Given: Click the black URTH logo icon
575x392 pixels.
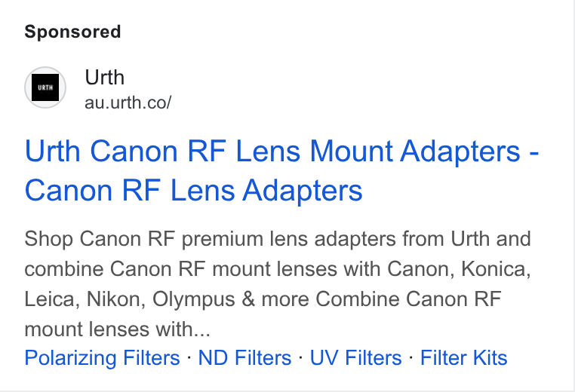Looking at the screenshot, I should 45,87.
